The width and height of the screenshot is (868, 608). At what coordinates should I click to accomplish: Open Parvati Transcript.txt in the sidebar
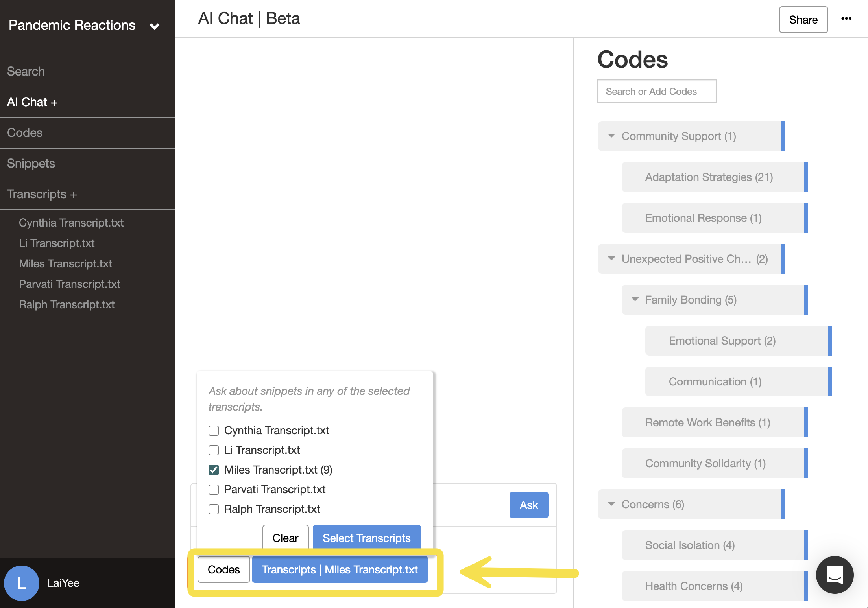[69, 284]
